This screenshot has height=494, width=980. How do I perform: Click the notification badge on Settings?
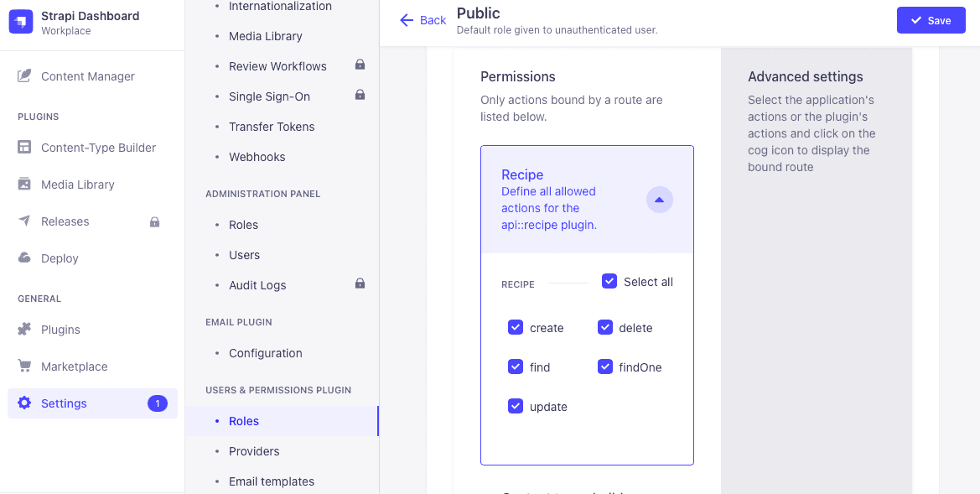(158, 403)
